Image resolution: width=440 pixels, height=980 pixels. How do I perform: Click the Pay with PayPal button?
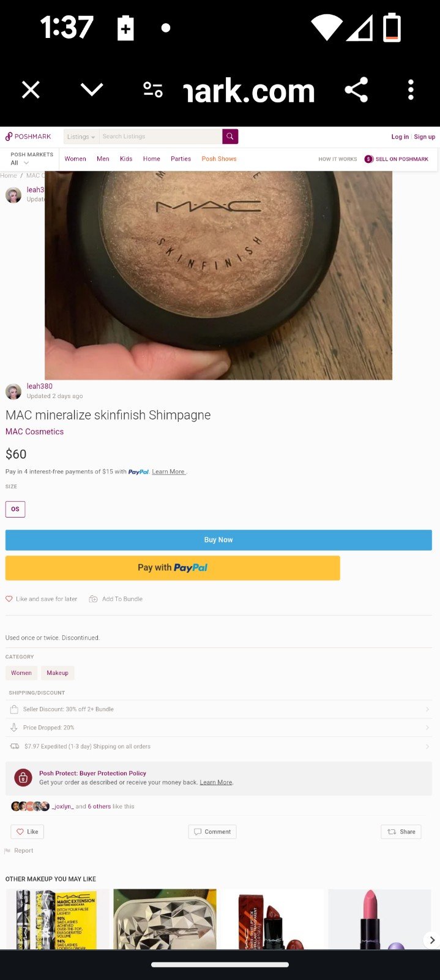pos(173,568)
